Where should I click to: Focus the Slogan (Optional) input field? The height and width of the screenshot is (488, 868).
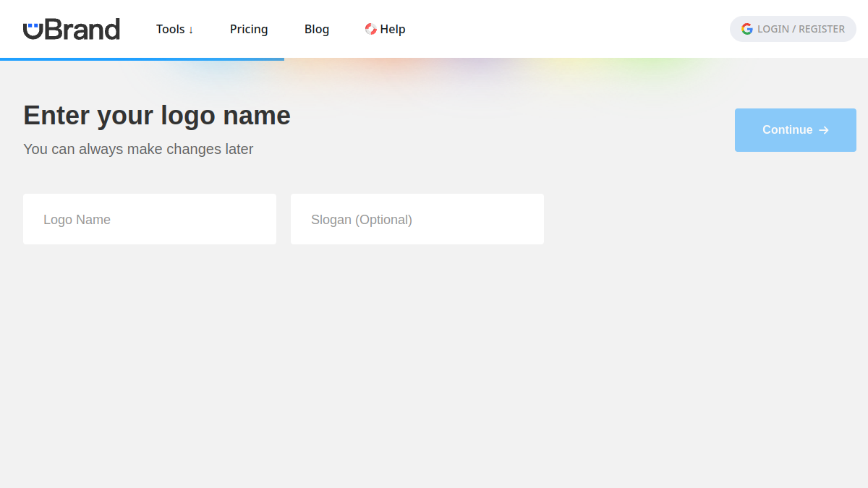click(417, 219)
